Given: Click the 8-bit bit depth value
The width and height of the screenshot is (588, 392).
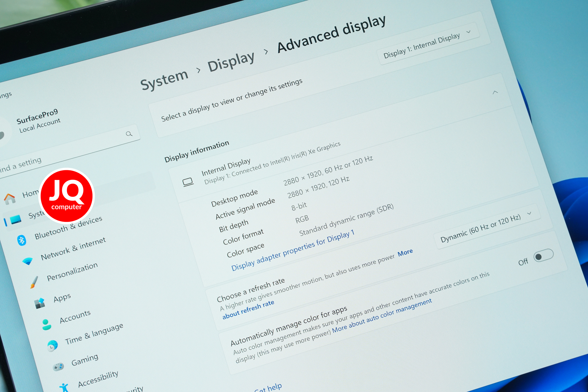Looking at the screenshot, I should [299, 206].
